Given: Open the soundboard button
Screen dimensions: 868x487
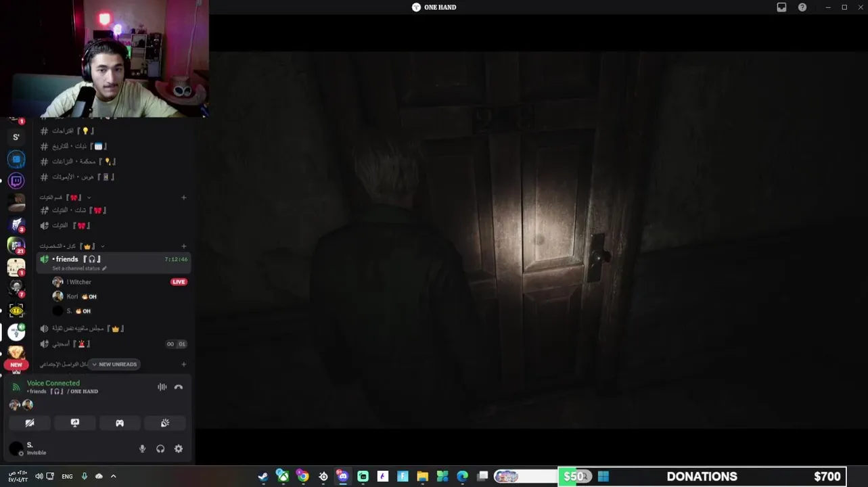Looking at the screenshot, I should [165, 423].
